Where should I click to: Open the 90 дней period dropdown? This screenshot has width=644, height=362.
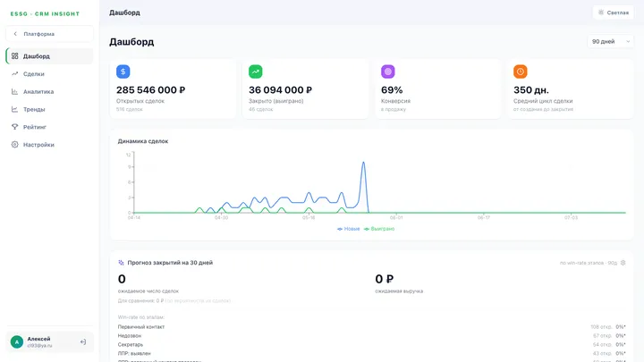point(610,41)
